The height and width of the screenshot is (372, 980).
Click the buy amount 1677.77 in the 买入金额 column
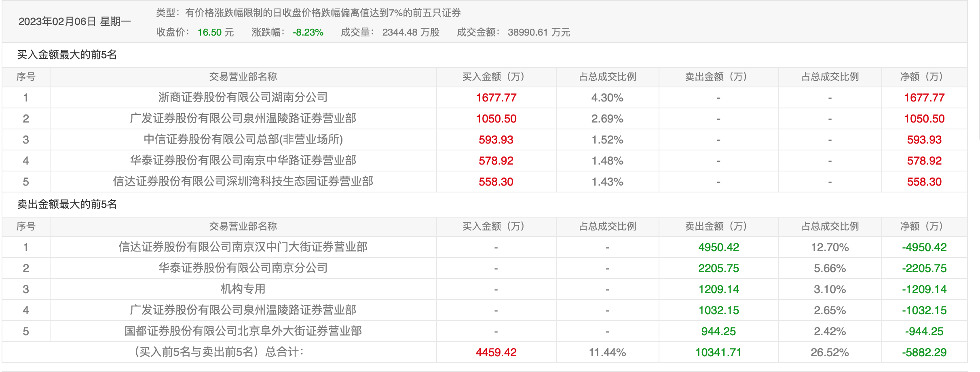496,97
